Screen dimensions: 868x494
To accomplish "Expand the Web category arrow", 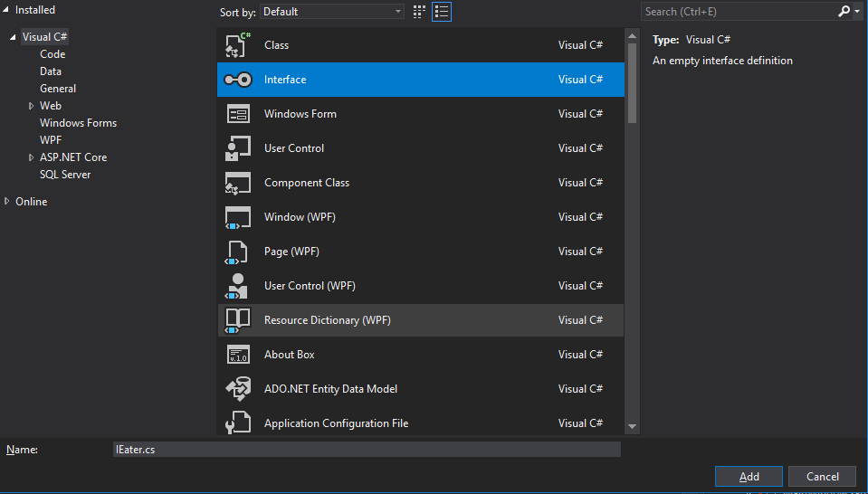I will [31, 106].
